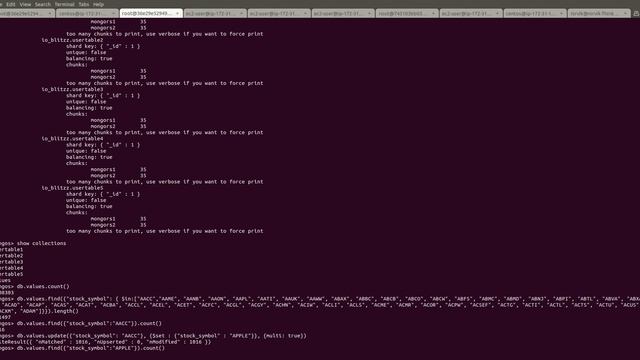This screenshot has height=360, width=640.
Task: Click the io_blitzz.usertable5 line
Action: [x=72, y=188]
